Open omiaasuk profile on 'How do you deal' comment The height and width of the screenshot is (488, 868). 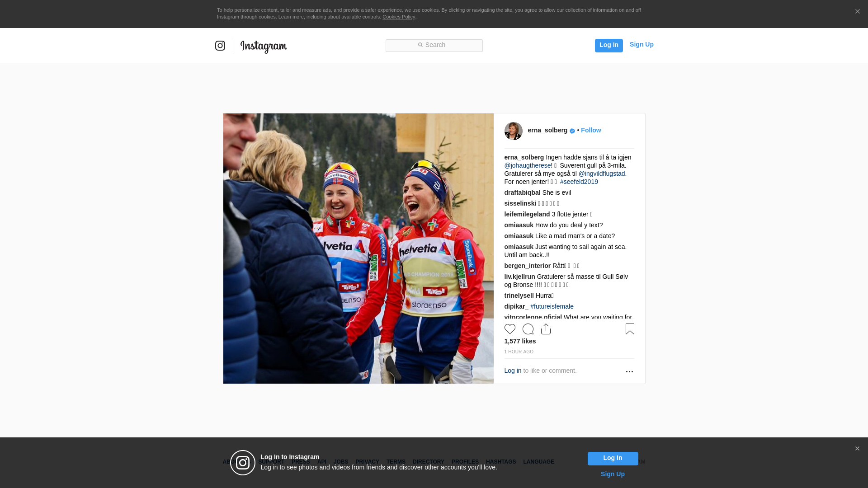(x=519, y=225)
